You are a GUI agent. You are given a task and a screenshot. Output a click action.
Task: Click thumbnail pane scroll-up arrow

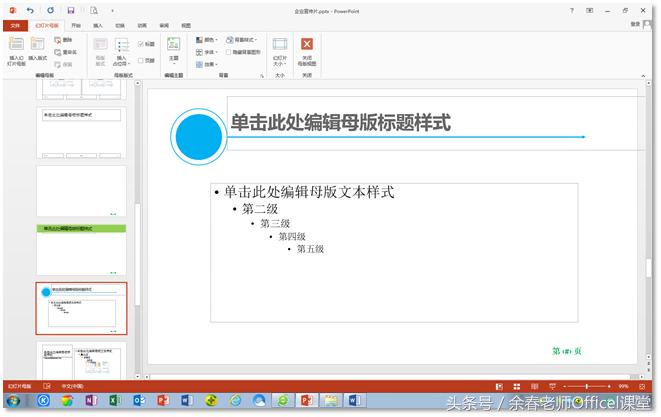tap(137, 83)
